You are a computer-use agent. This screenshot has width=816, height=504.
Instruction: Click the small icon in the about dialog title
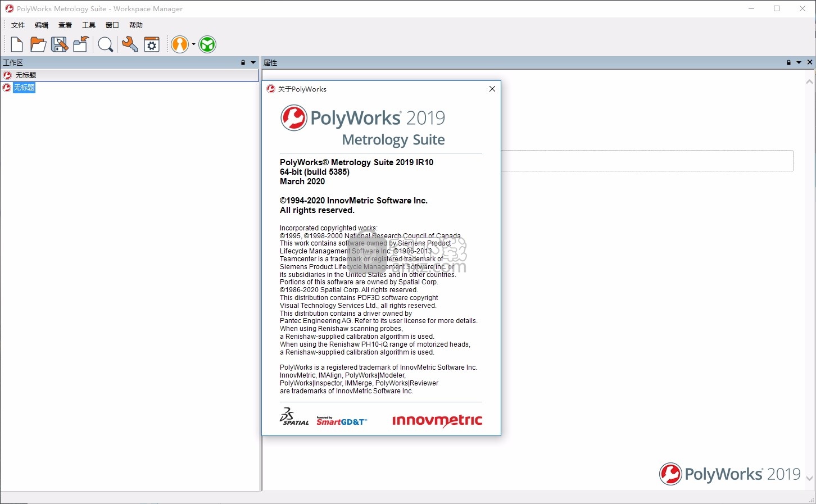point(271,89)
